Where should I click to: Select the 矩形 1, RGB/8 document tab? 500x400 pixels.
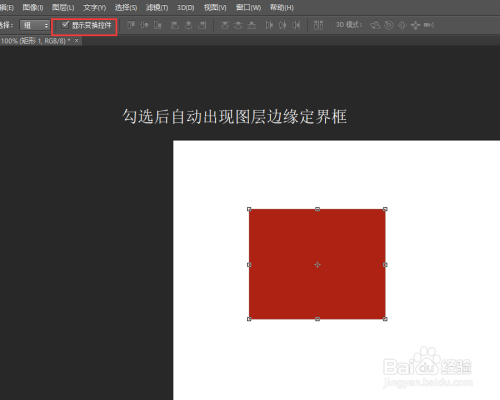pyautogui.click(x=35, y=41)
